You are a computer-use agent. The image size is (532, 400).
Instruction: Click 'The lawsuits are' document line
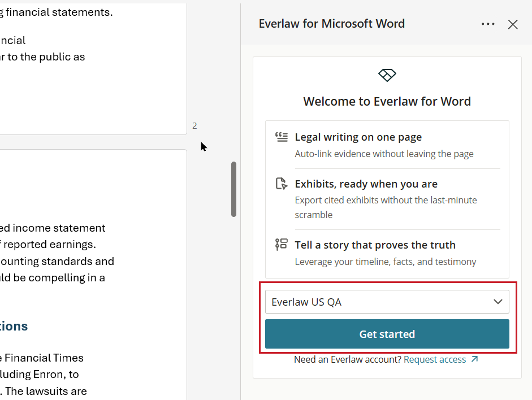pos(46,391)
